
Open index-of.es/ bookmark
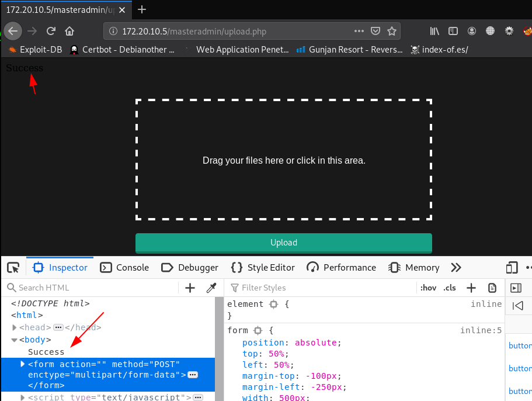(439, 50)
